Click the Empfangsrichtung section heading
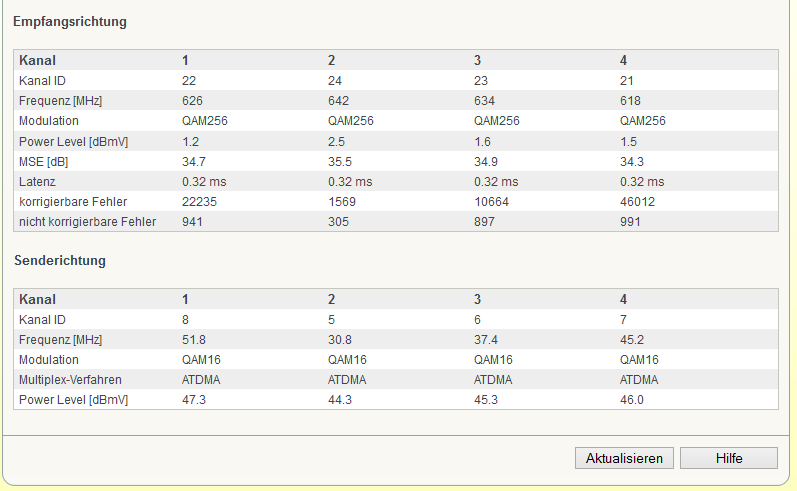797x491 pixels. click(x=70, y=21)
